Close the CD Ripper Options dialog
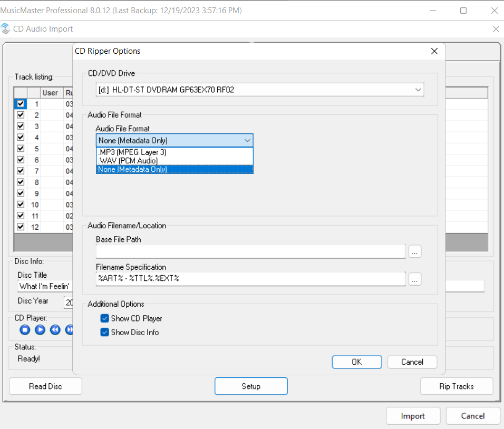Viewport: 504px width, 429px height. click(434, 51)
